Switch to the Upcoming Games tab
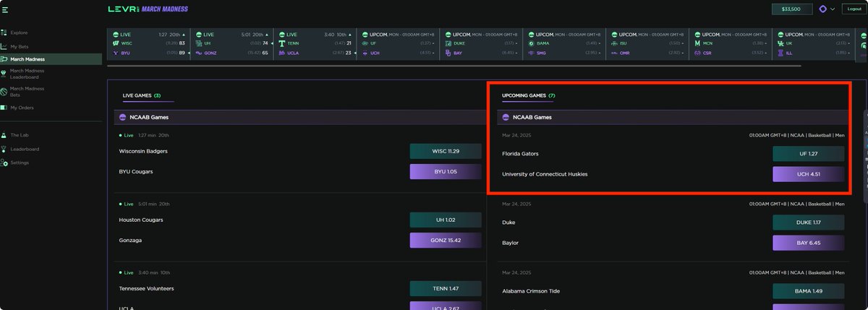The image size is (868, 310). click(x=529, y=95)
